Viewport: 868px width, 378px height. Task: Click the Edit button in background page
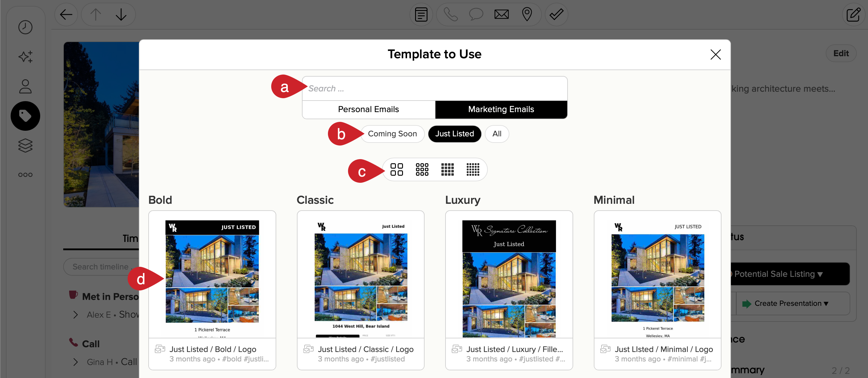coord(841,53)
